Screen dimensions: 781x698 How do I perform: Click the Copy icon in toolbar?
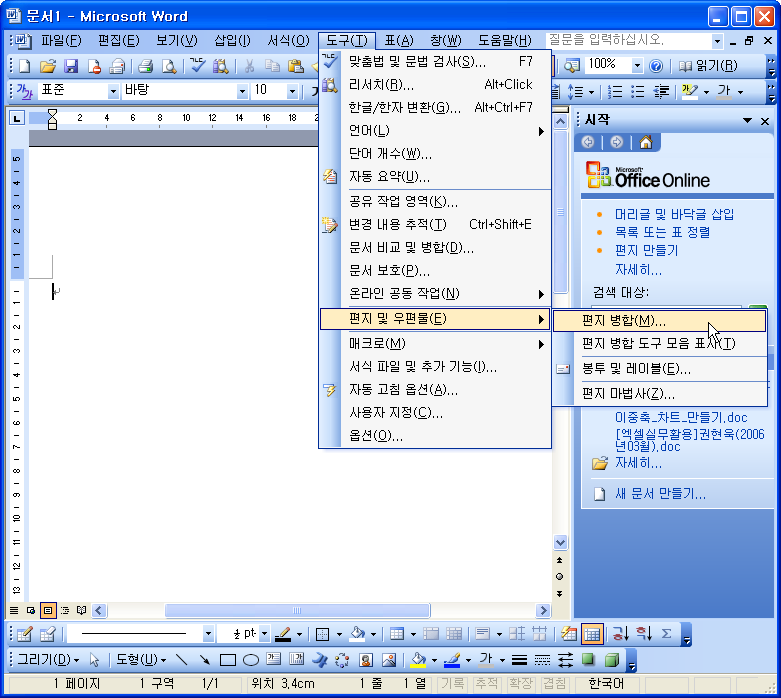pos(272,66)
